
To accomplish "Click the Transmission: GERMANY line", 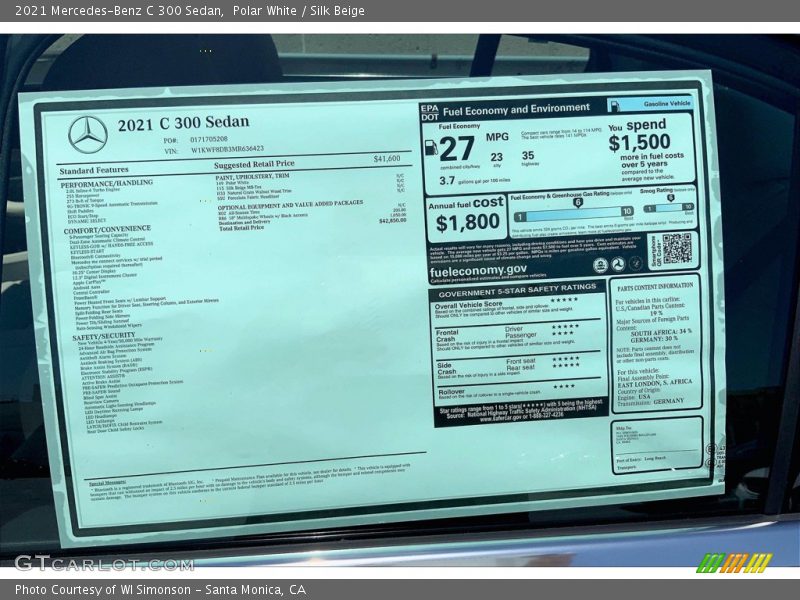I will click(651, 402).
